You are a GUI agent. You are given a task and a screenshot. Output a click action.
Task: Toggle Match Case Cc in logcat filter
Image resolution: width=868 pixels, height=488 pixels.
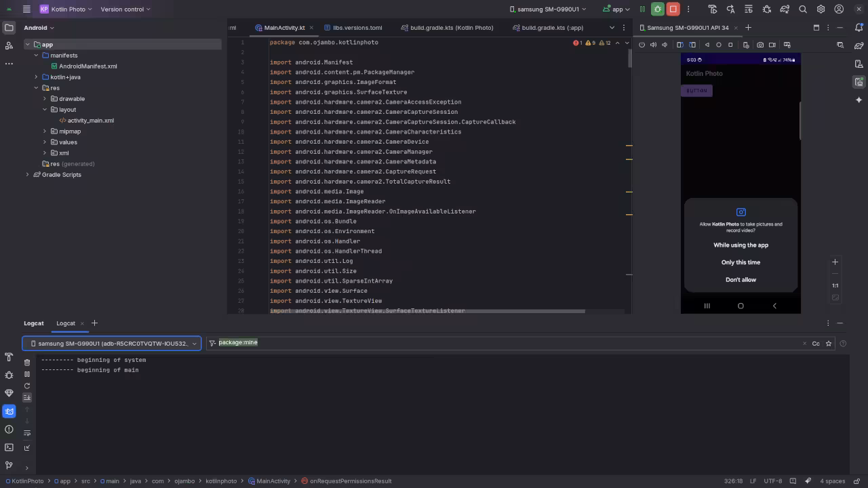pyautogui.click(x=816, y=344)
